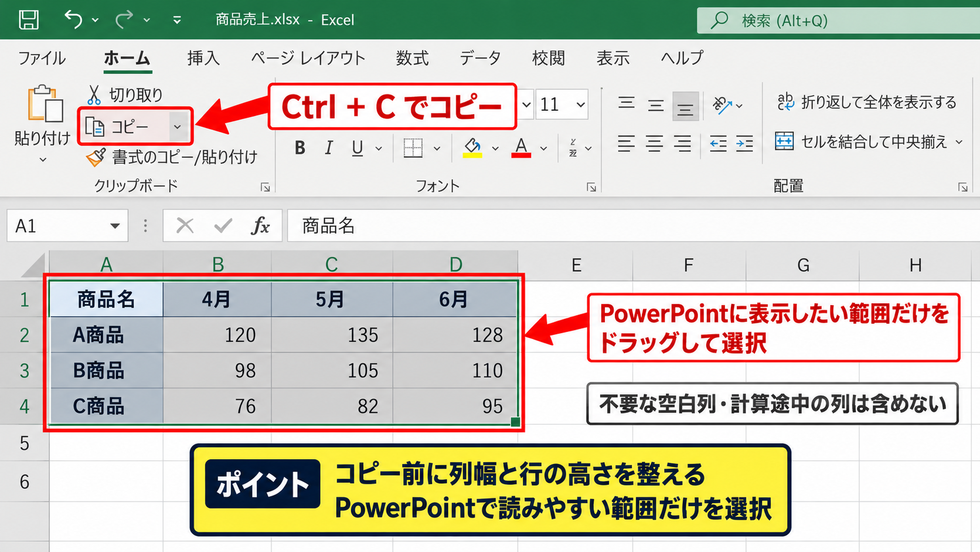
Task: Toggle bottom align button
Action: click(685, 106)
